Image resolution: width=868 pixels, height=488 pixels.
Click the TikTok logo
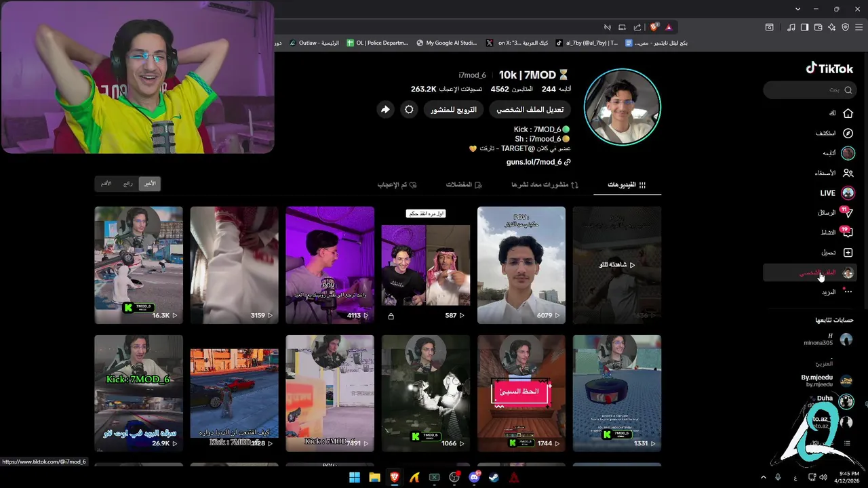click(829, 68)
